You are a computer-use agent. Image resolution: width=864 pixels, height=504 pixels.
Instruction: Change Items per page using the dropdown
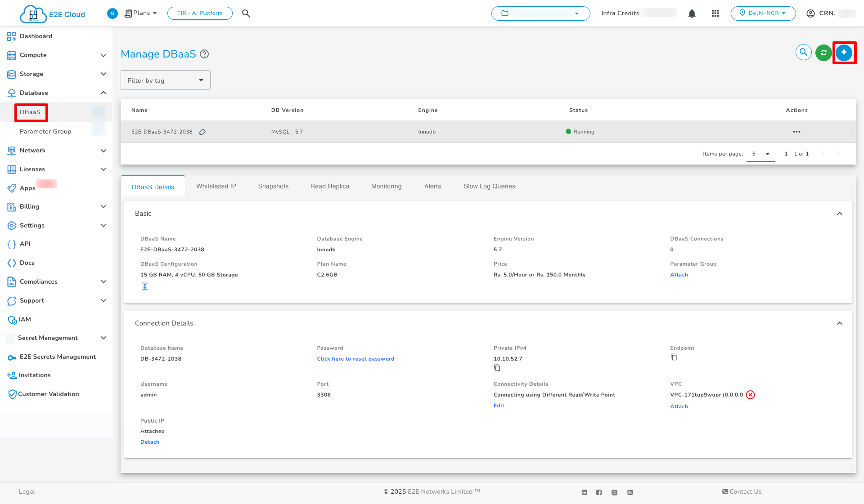tap(760, 153)
